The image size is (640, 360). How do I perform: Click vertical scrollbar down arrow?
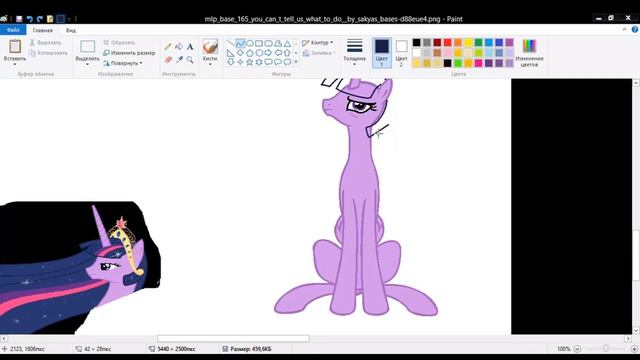point(636,330)
